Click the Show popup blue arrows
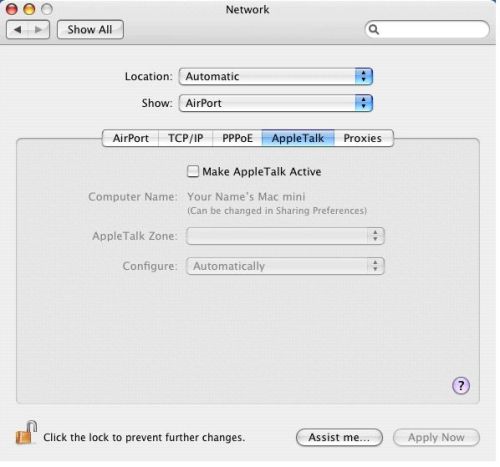 click(364, 103)
